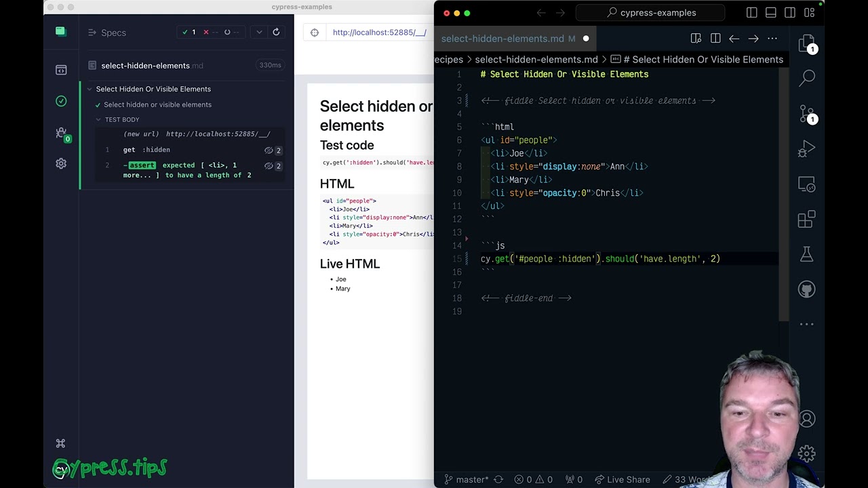Screen dimensions: 868x488
Task: Open the selector playground crosshair icon
Action: [x=315, y=33]
